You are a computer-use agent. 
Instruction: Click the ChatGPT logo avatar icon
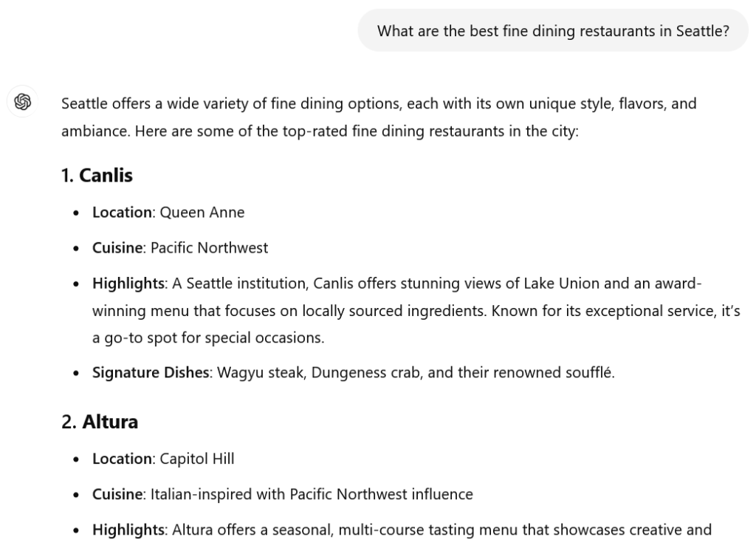tap(23, 102)
